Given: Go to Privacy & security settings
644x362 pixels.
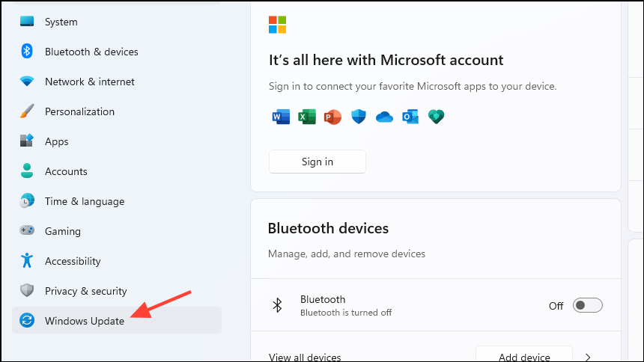Looking at the screenshot, I should coord(117,291).
